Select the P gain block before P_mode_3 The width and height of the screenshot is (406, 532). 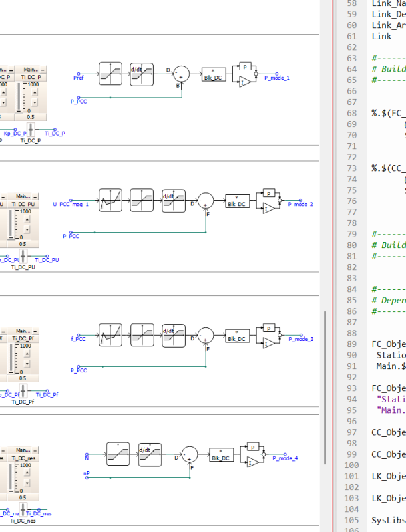(269, 328)
